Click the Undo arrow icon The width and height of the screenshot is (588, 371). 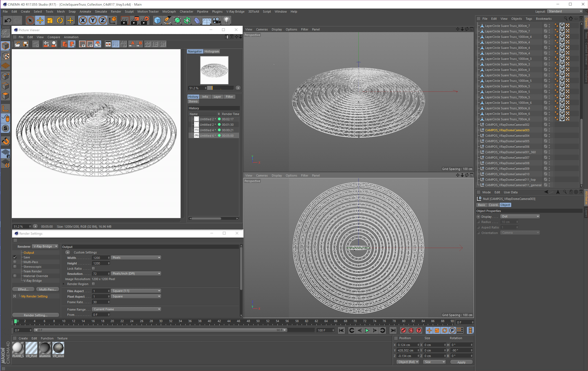8,21
